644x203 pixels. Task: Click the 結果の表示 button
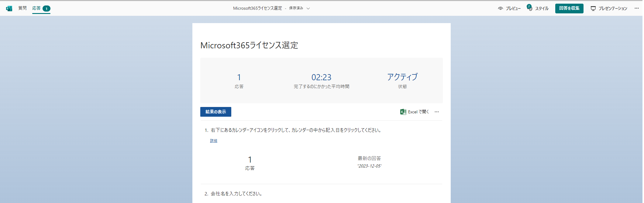tap(215, 112)
